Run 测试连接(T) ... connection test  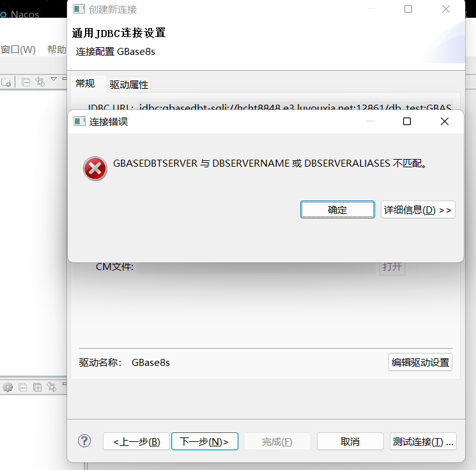[x=423, y=441]
